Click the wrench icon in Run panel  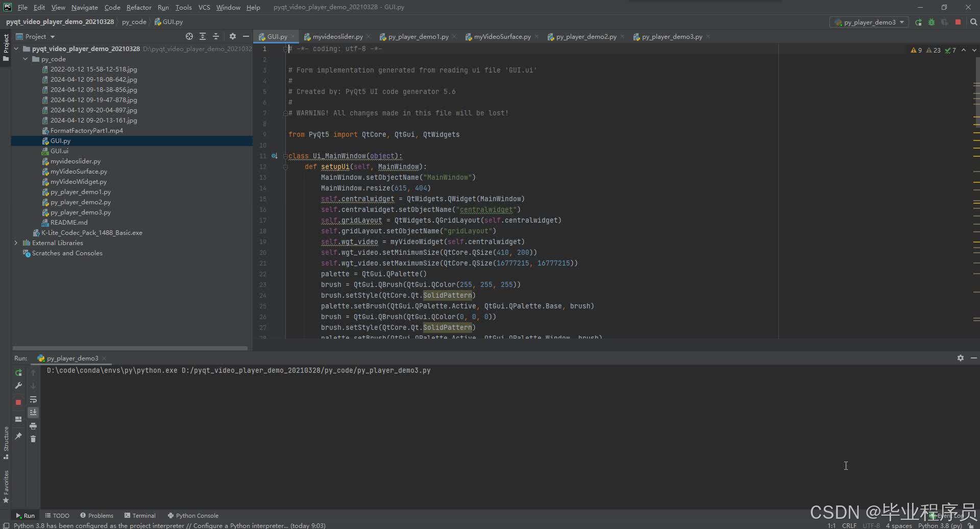tap(18, 386)
